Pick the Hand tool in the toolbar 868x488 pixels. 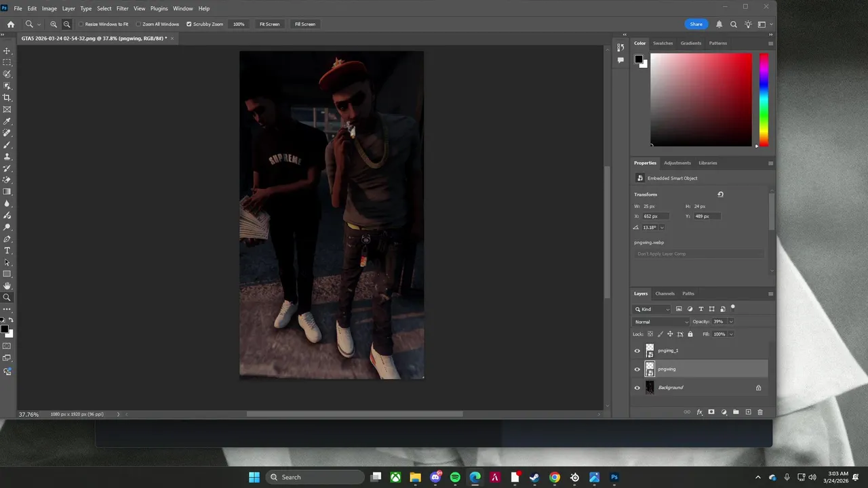coord(7,285)
